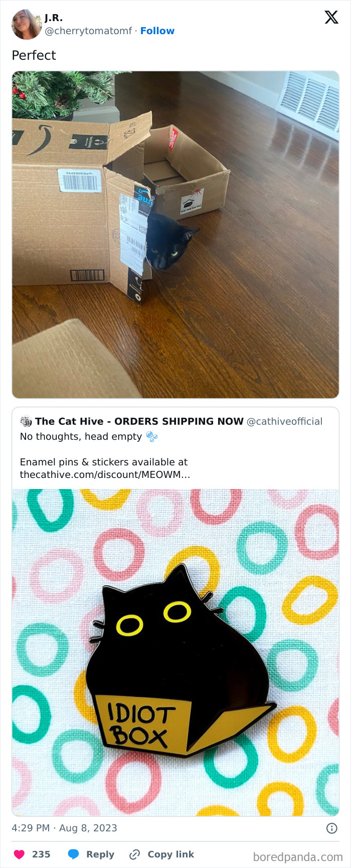This screenshot has height=868, width=351.
Task: Toggle following by clicking Follow
Action: coord(158,31)
